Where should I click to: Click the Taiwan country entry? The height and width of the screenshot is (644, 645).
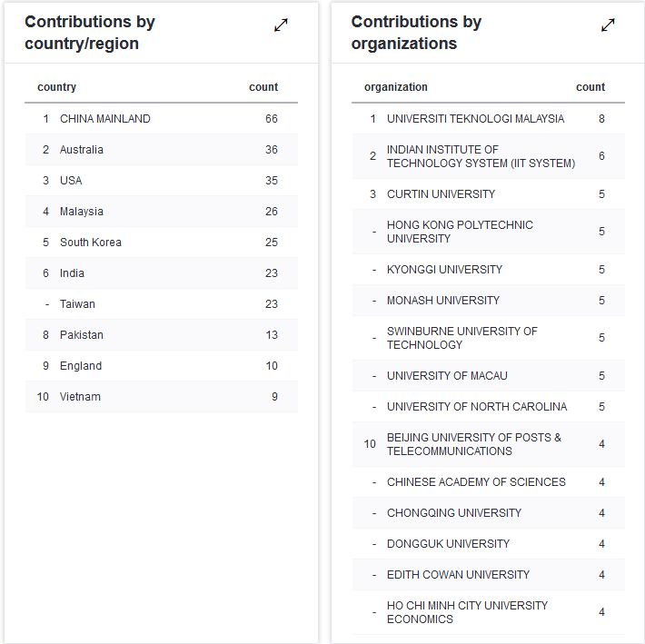[x=77, y=304]
